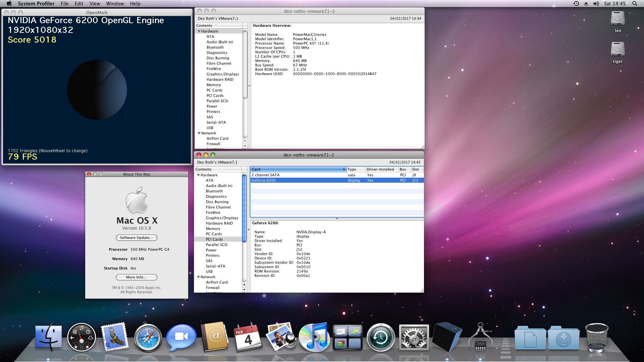Click the eject icon in menu bar
Viewport: 644px width, 362px height.
click(586, 3)
